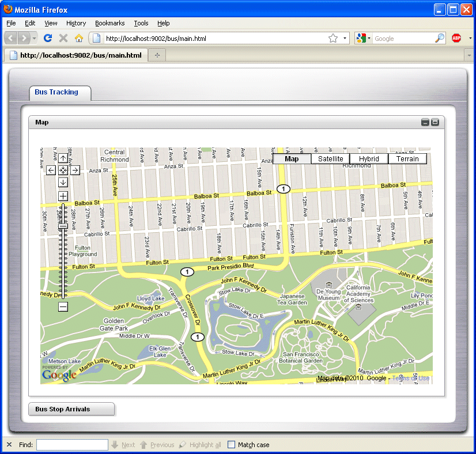
Task: Open the Firefox home page icon
Action: pos(79,38)
